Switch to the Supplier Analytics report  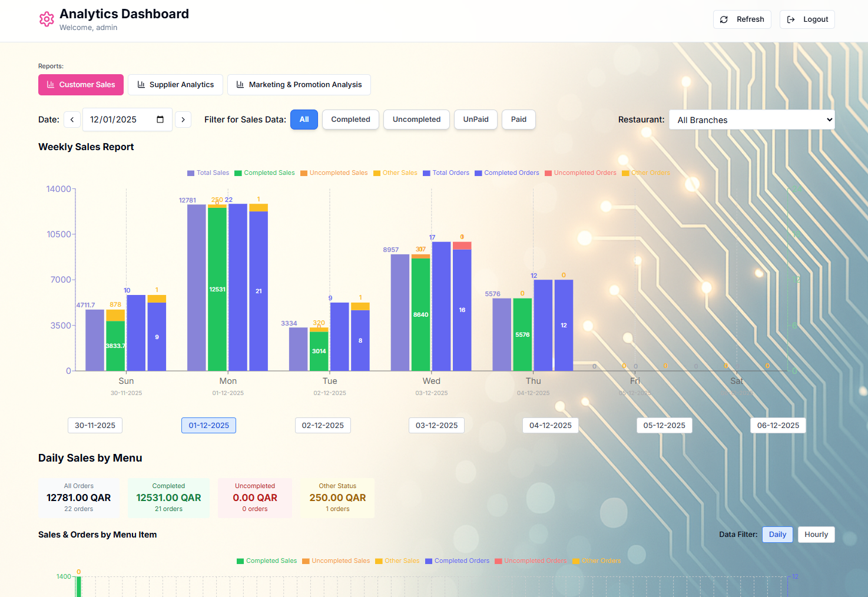point(175,85)
